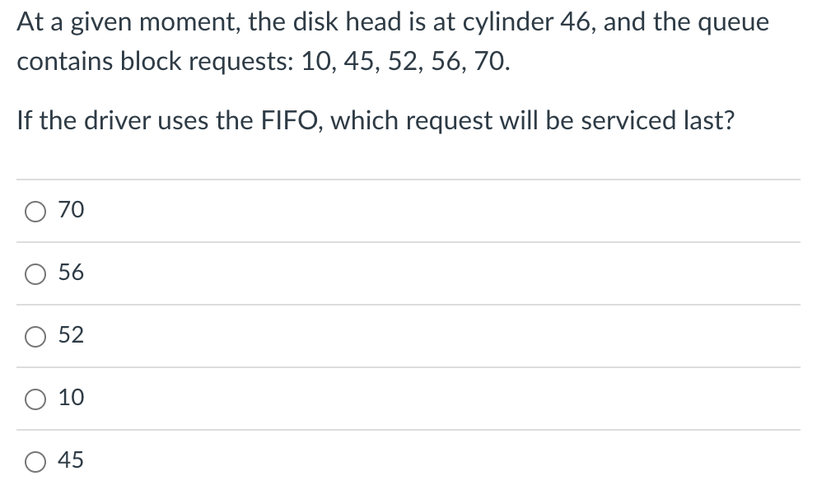Select the radio button for option 56
817x504 pixels.
(35, 273)
